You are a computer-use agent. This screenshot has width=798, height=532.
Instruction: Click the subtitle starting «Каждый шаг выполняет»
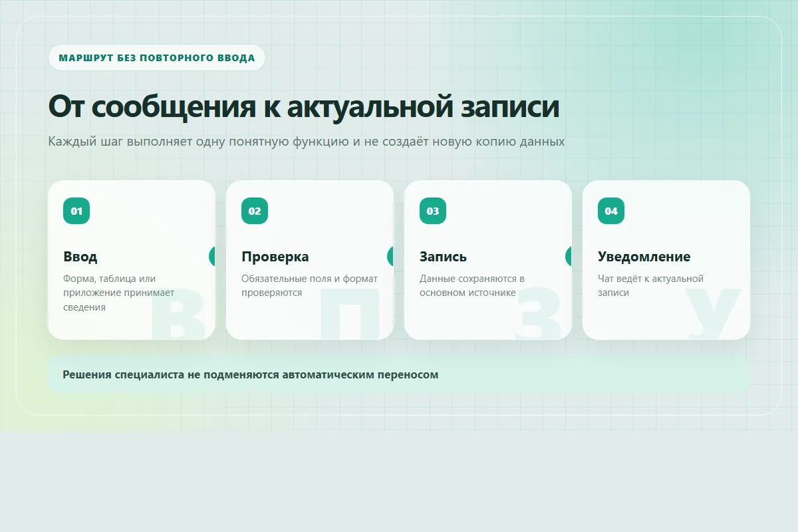coord(307,142)
